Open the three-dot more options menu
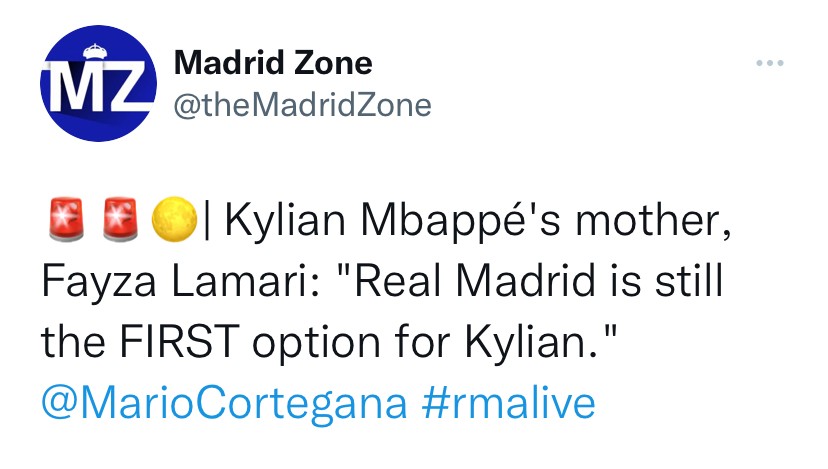This screenshot has height=469, width=828. (769, 65)
